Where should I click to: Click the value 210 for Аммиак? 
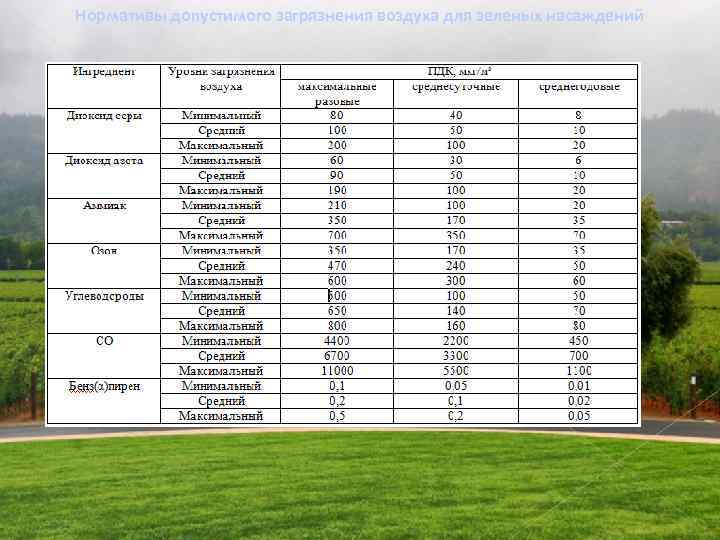[x=337, y=205]
